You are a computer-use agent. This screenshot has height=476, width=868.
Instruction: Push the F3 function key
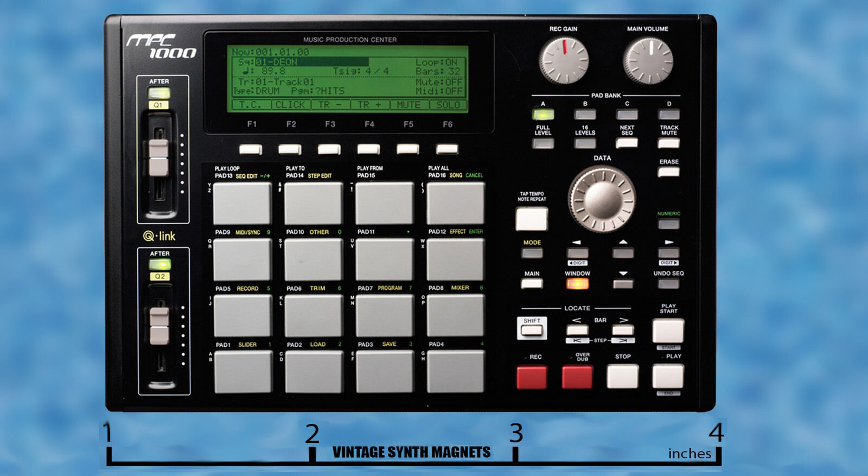(x=329, y=149)
